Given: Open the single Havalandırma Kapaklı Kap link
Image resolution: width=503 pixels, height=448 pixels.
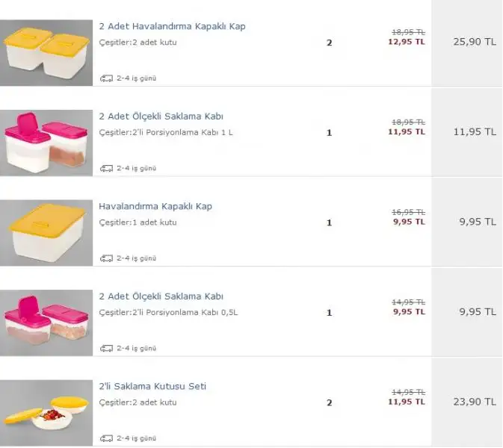Looking at the screenshot, I should [x=155, y=206].
